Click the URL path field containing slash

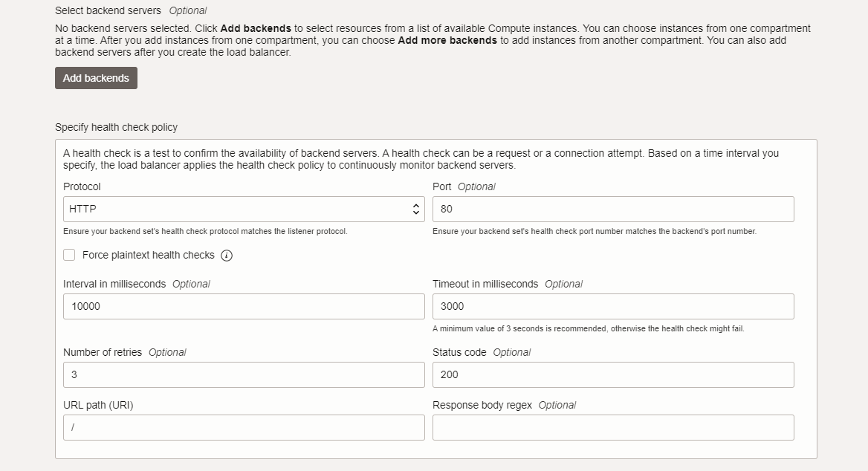[244, 427]
